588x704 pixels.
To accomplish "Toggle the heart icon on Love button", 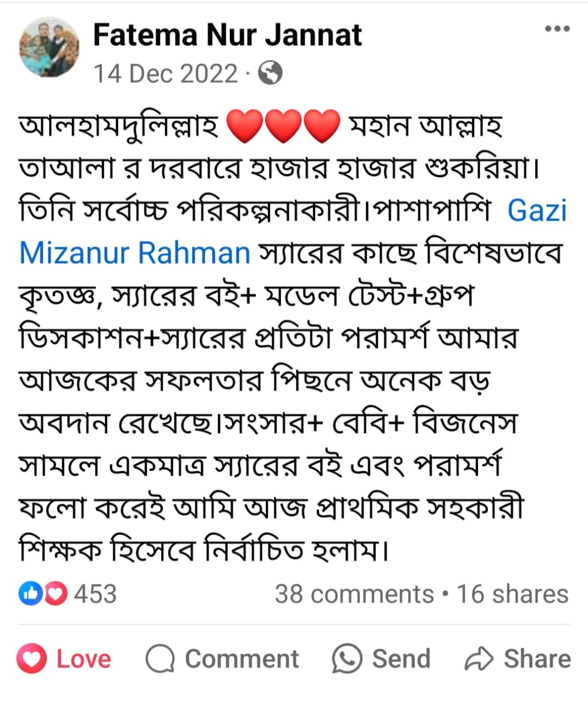I will (x=32, y=658).
